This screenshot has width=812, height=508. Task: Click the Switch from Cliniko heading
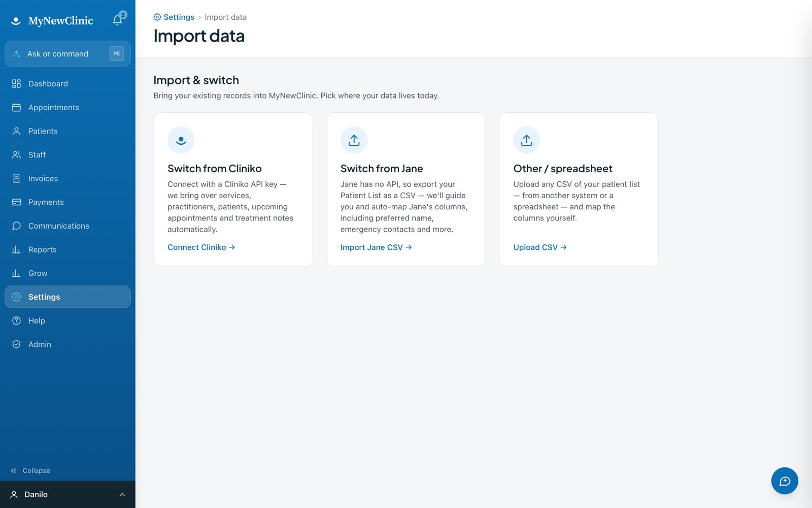pos(215,169)
